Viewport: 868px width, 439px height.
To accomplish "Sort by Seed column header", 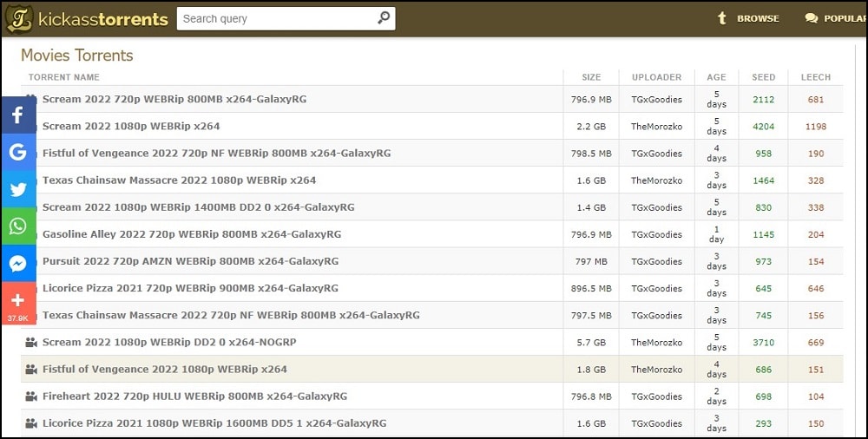I will [763, 77].
